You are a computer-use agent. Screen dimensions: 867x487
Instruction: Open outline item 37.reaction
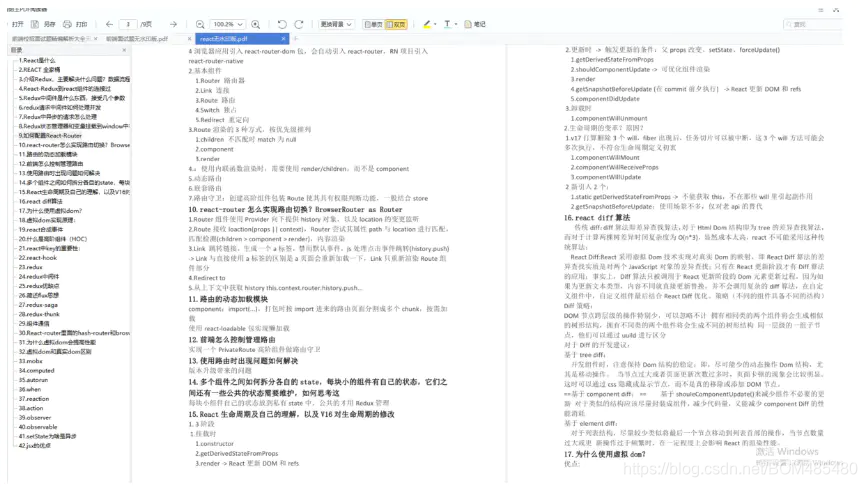[x=34, y=399]
